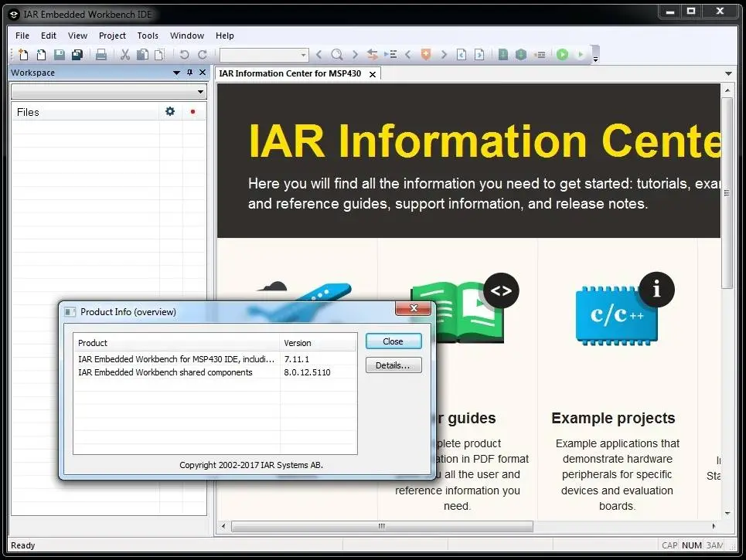Click the horizontal scrollbar thumb
Screen dimensions: 746x560
tap(382, 526)
